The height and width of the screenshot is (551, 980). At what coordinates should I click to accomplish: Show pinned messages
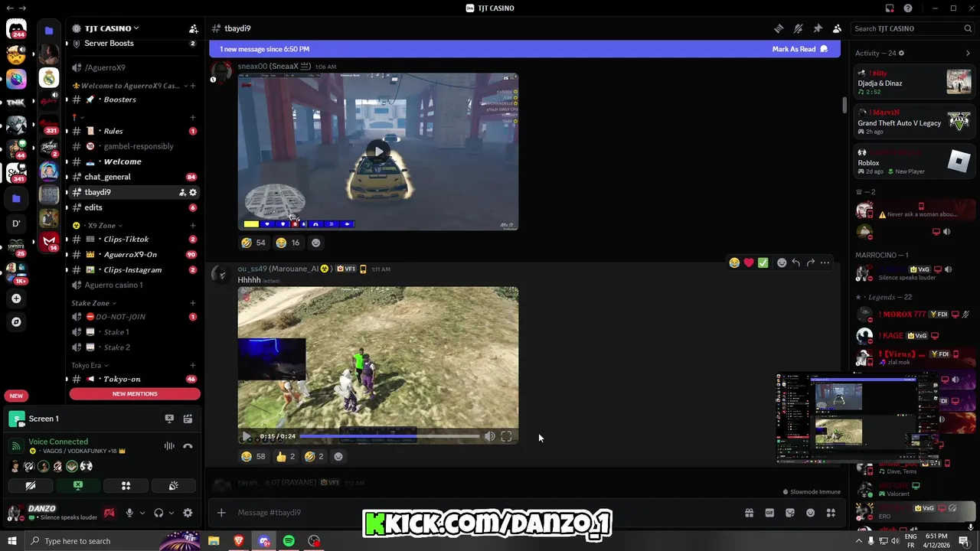click(818, 28)
